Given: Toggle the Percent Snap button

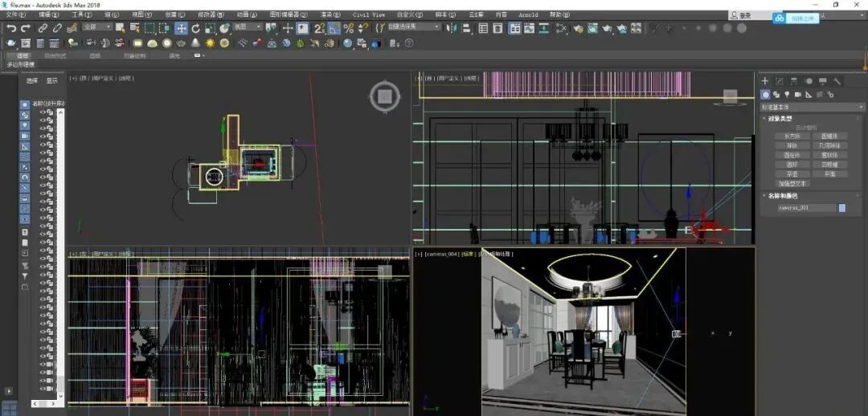Looking at the screenshot, I should 348,28.
